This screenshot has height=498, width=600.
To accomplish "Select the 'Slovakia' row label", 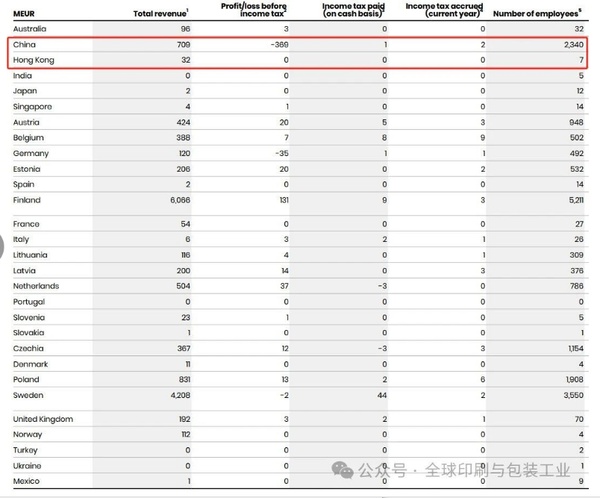I will 28,333.
